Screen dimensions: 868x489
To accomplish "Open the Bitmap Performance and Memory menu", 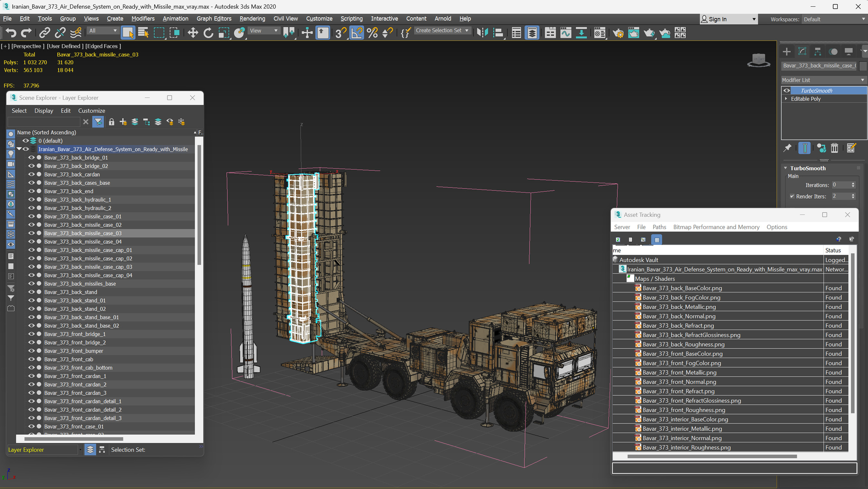I will [x=716, y=227].
